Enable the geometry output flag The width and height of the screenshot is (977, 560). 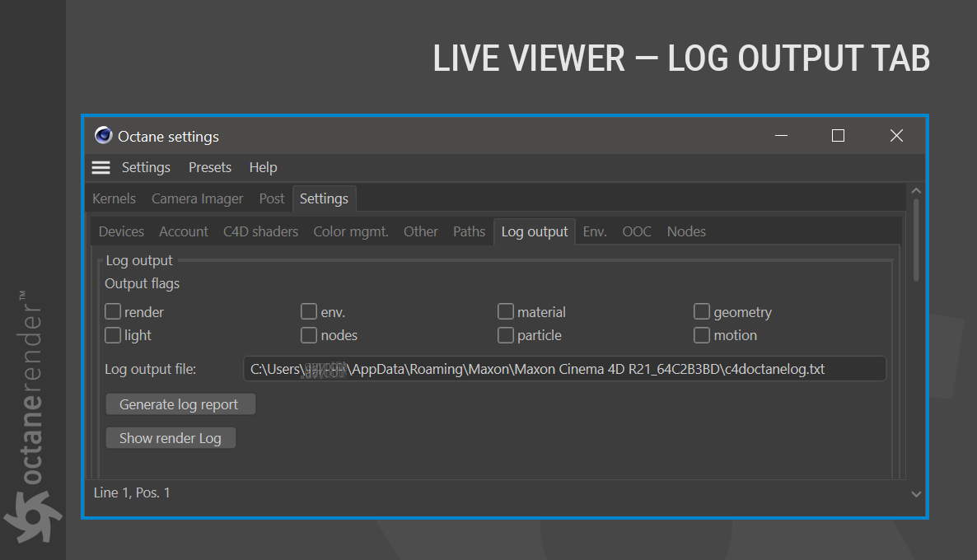click(702, 311)
